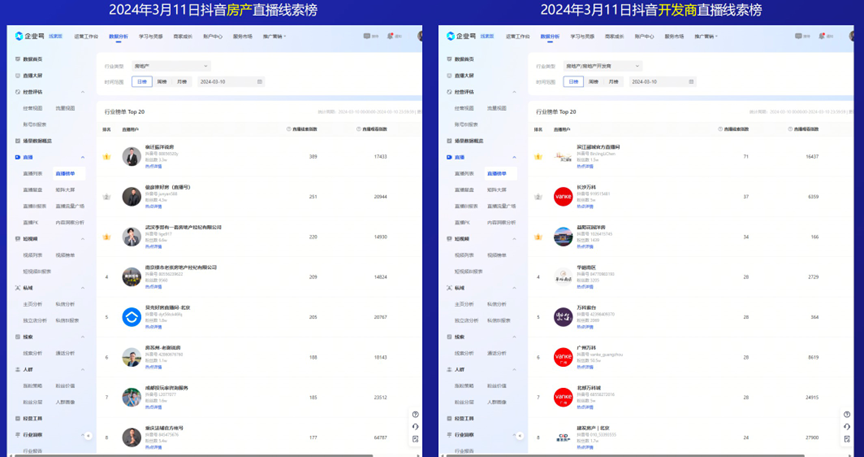This screenshot has height=457, width=864.
Task: Click 企业号 logo in 房产 window
Action: click(x=29, y=36)
